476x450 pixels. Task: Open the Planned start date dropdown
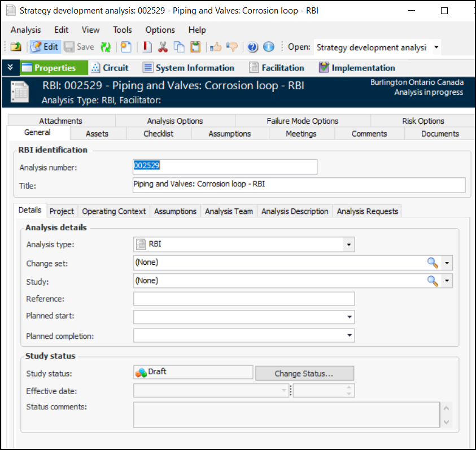[349, 317]
